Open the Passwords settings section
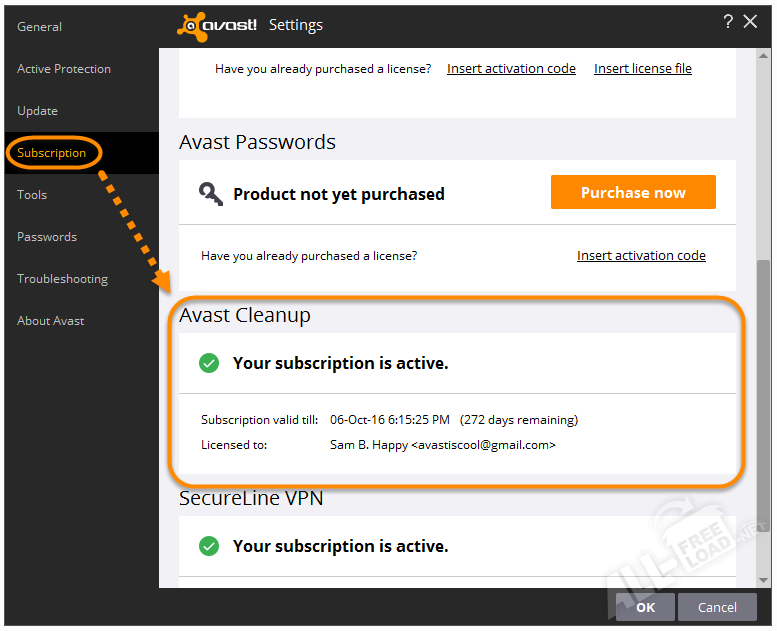 [47, 237]
